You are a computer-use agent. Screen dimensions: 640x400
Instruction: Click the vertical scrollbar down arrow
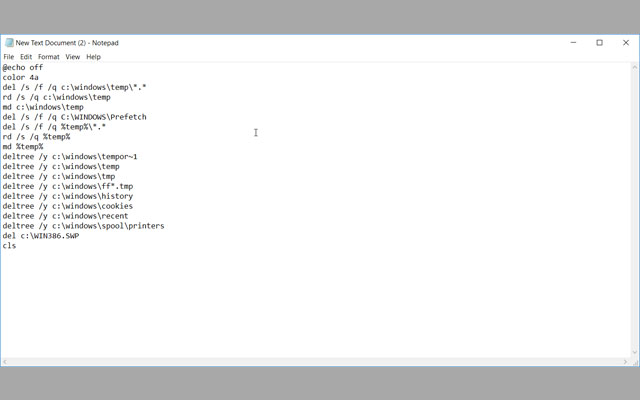(x=635, y=352)
